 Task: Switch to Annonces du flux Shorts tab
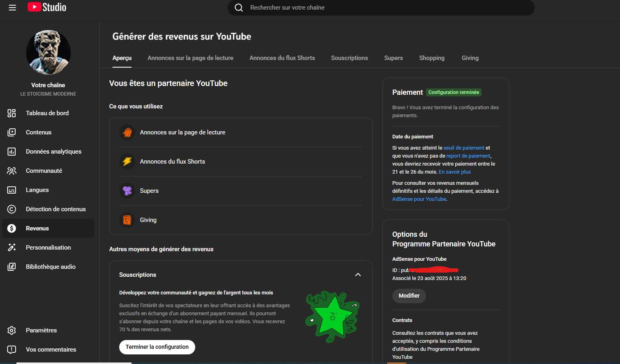(282, 58)
